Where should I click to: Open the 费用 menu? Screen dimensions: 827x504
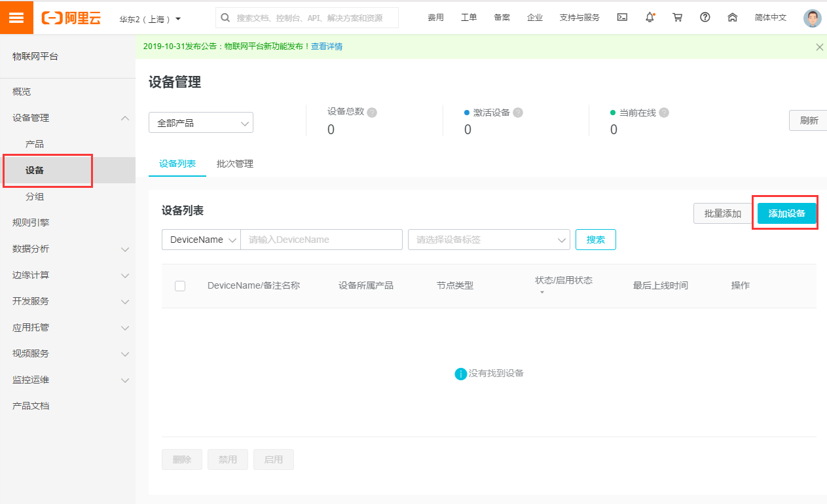435,18
